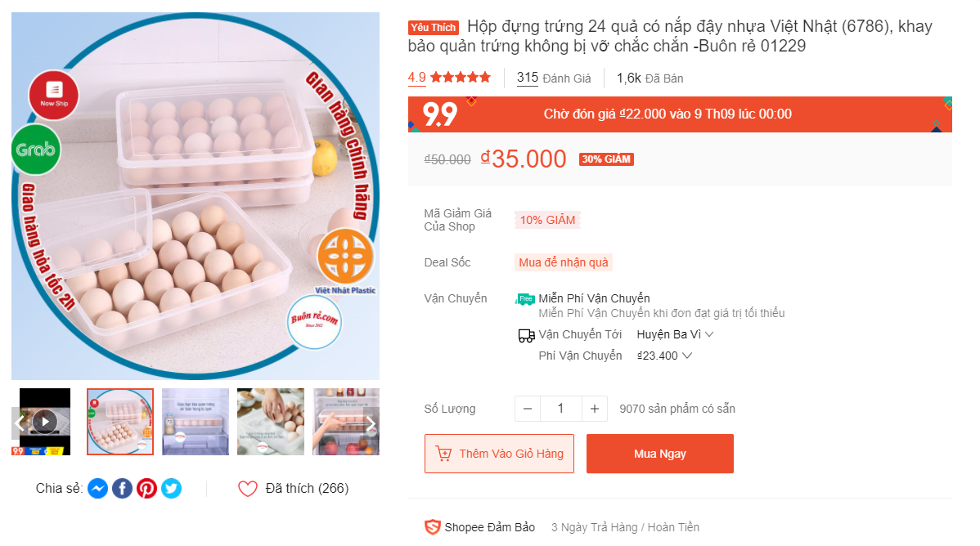Click the Mua Ngay button

tap(659, 454)
